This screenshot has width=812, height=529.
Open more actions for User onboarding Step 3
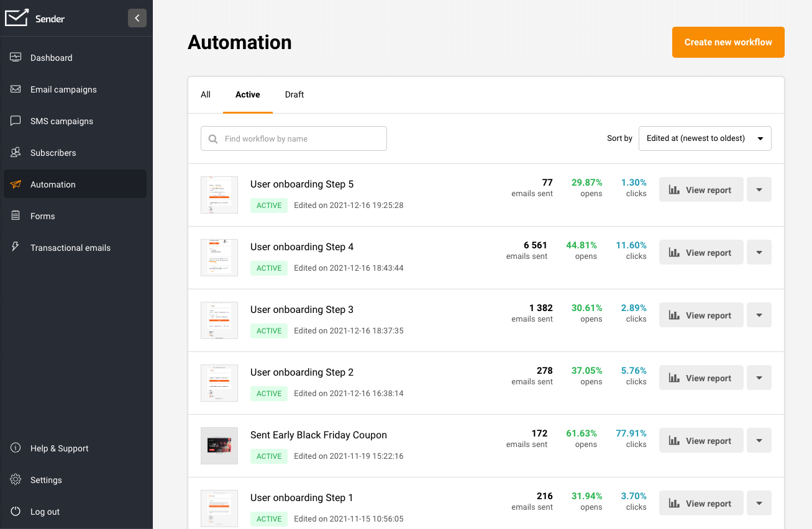(759, 315)
